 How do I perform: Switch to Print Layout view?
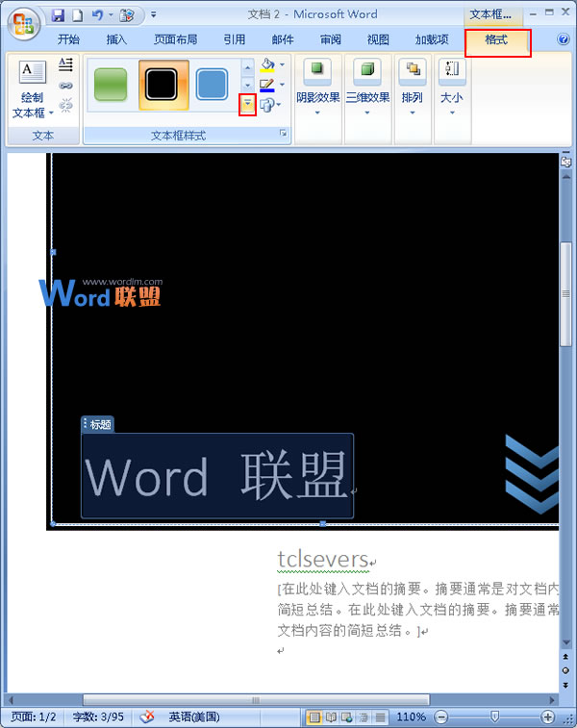(314, 717)
